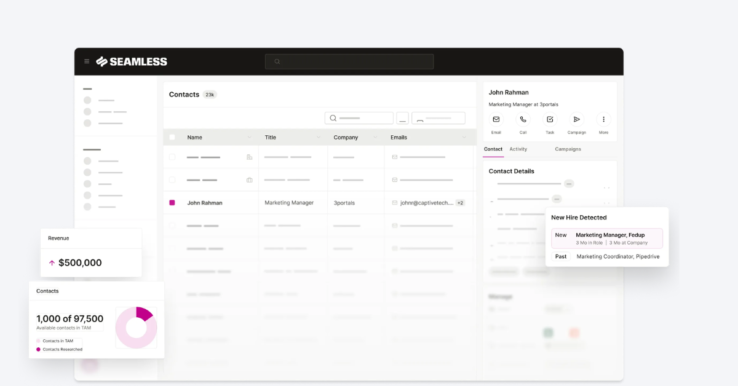This screenshot has width=738, height=386.
Task: Click the Contact Details heading
Action: (x=511, y=171)
